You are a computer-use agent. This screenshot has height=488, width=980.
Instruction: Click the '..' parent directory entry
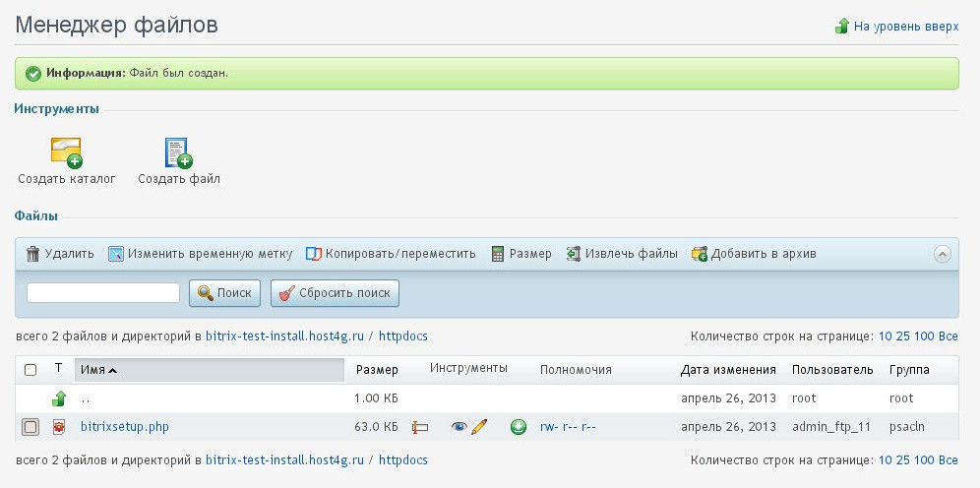pos(86,398)
